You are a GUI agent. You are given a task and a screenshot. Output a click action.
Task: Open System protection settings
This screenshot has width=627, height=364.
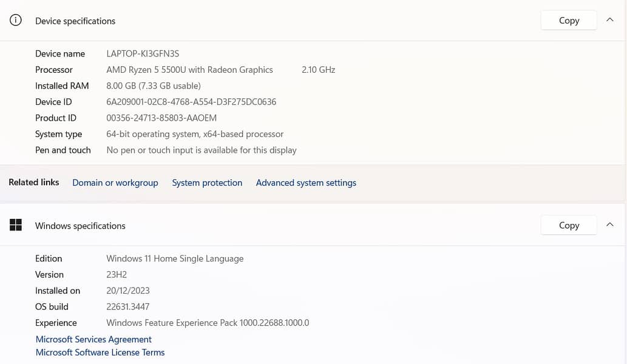click(207, 183)
